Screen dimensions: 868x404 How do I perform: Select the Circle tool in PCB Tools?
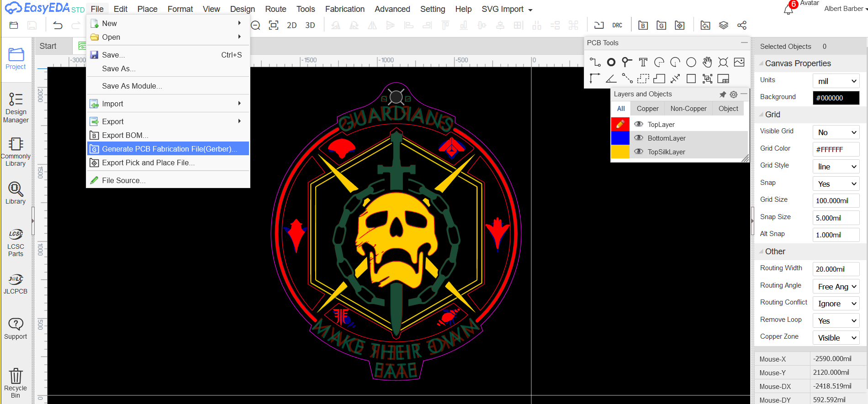[691, 62]
